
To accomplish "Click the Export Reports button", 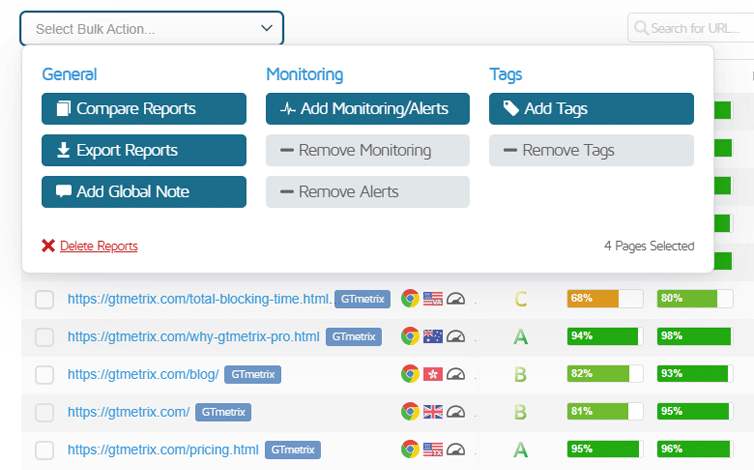I will click(x=144, y=150).
